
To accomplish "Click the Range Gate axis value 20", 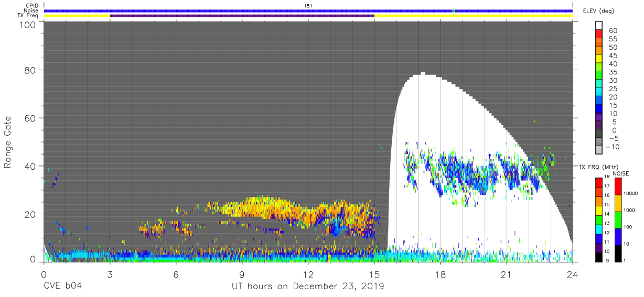I will 30,214.
